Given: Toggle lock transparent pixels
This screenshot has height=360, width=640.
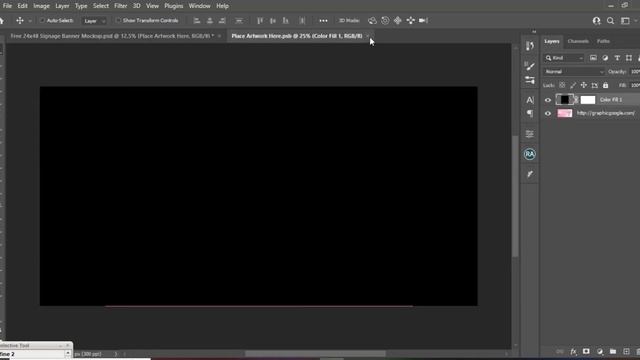Looking at the screenshot, I should point(562,85).
